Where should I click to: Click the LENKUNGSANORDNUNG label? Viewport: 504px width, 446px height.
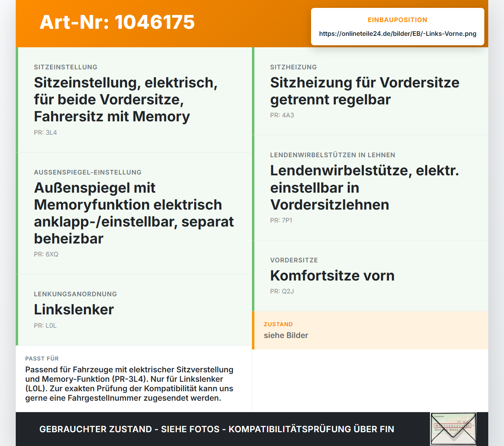tap(75, 294)
